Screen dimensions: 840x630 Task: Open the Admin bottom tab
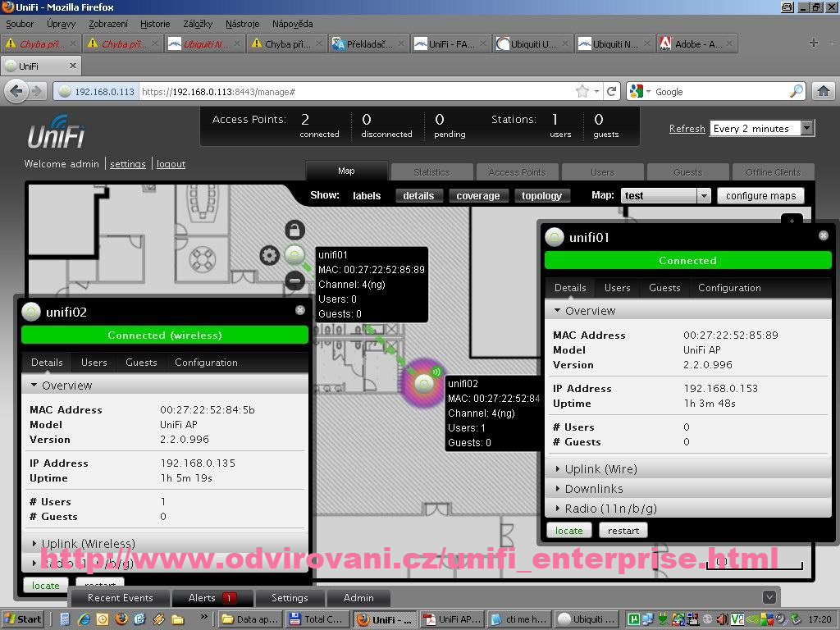point(358,598)
